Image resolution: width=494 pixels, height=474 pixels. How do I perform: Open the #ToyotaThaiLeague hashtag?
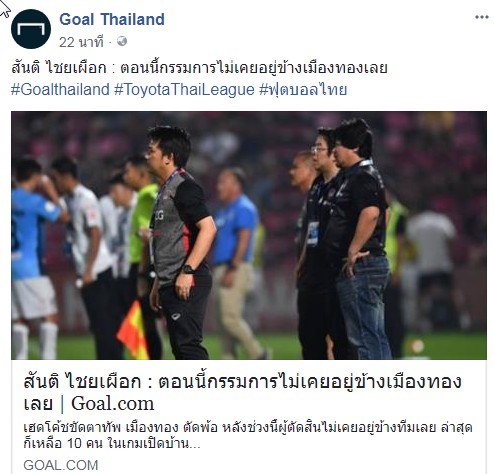click(x=184, y=90)
